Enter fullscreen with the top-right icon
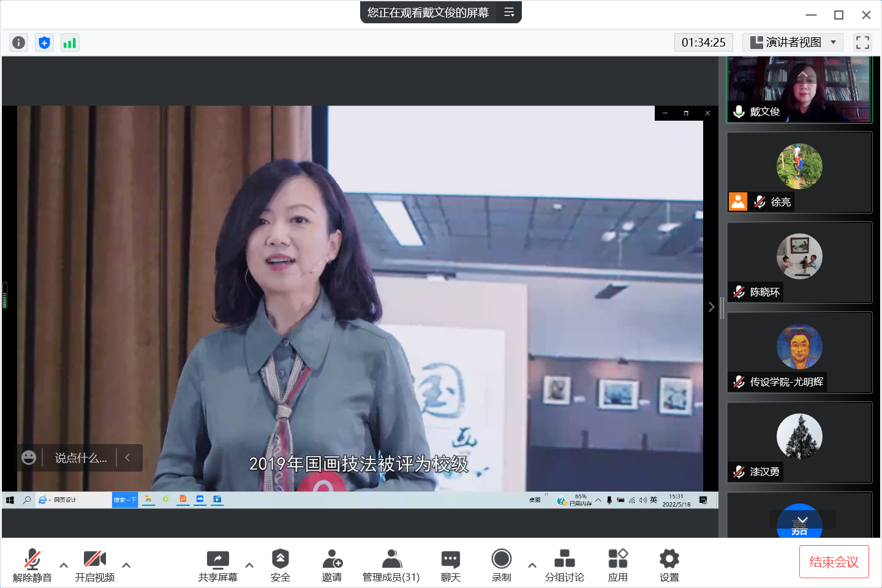The width and height of the screenshot is (882, 588). (x=862, y=42)
